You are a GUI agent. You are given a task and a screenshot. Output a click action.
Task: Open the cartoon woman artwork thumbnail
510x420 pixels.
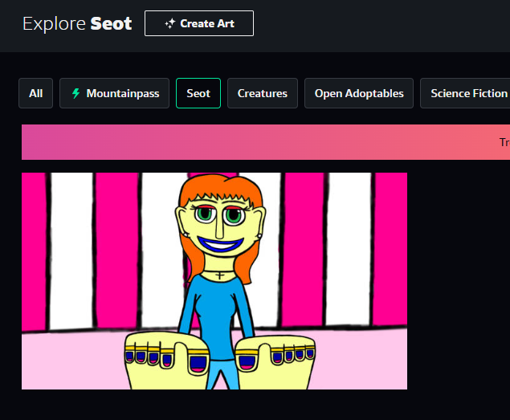coord(214,281)
